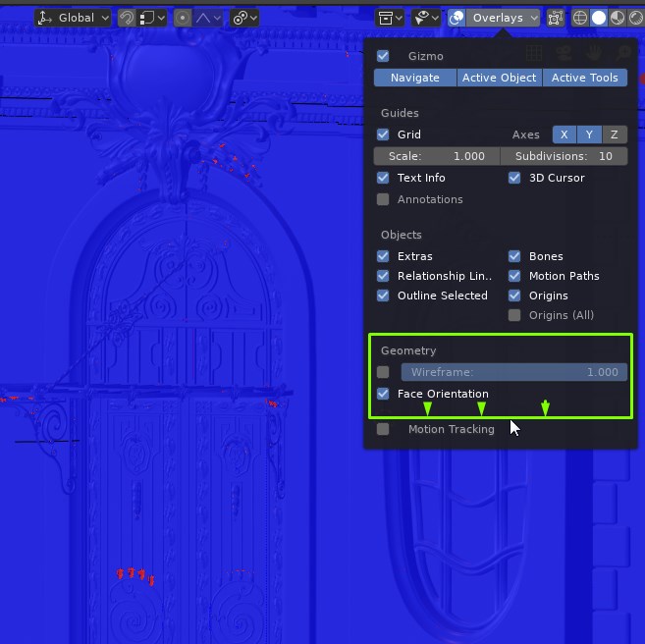Uncheck the Relationship Lines checkbox

pyautogui.click(x=383, y=276)
